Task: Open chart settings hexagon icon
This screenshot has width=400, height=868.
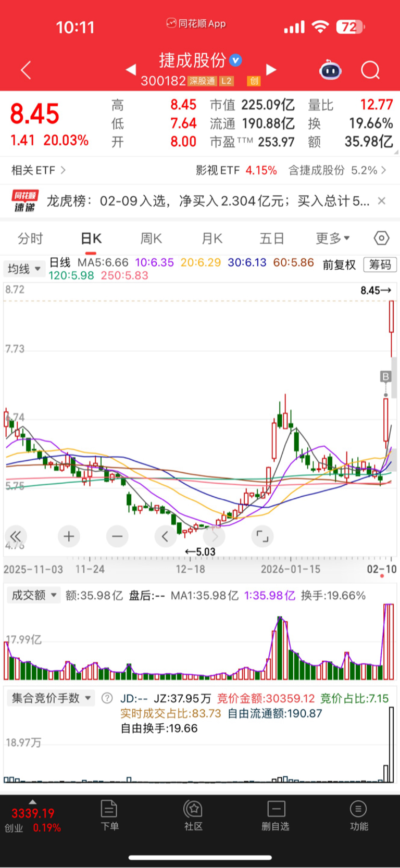Action: click(x=381, y=238)
